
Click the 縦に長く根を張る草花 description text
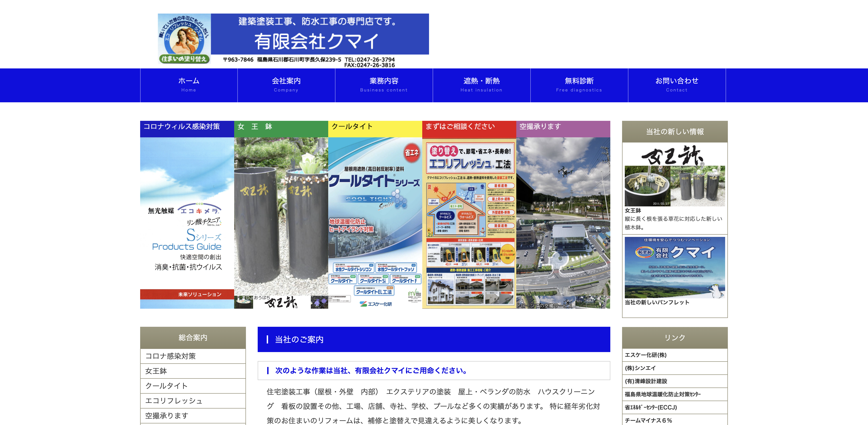[673, 223]
